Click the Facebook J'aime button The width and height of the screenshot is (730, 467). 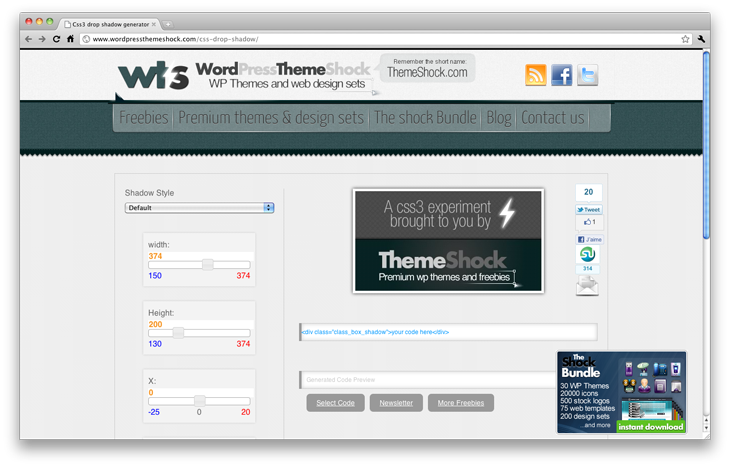pyautogui.click(x=589, y=239)
